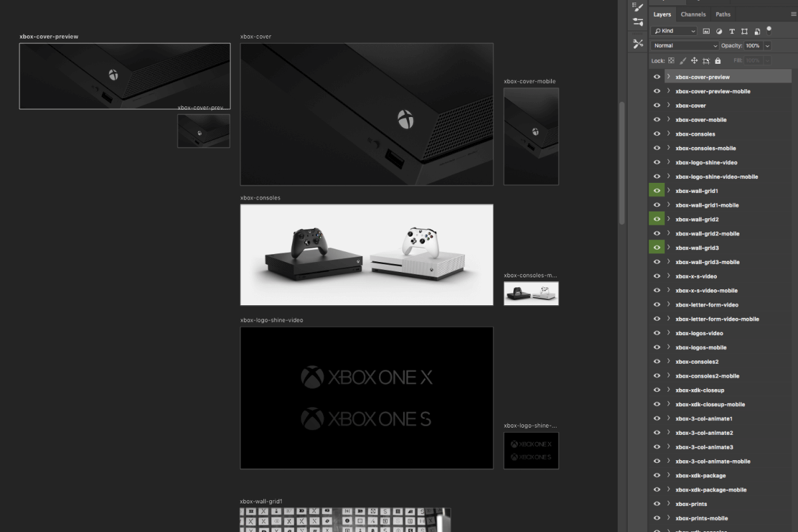
Task: Click the Lock position icon
Action: point(694,61)
